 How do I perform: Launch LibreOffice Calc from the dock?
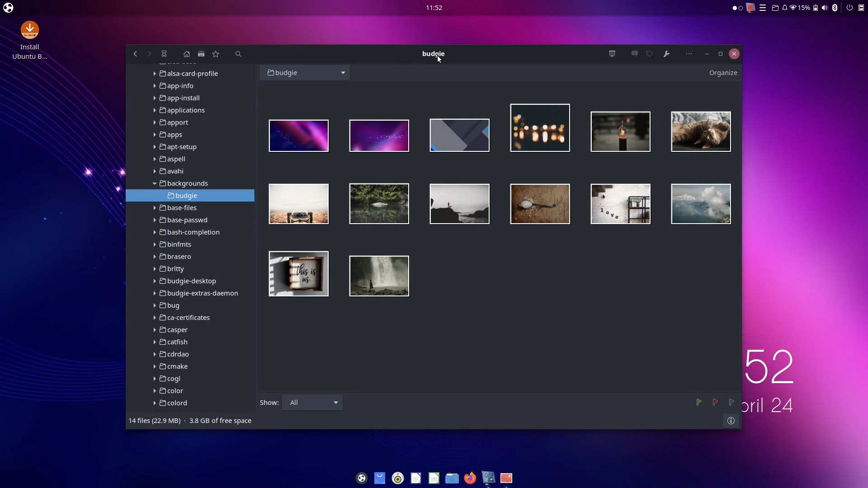point(434,478)
